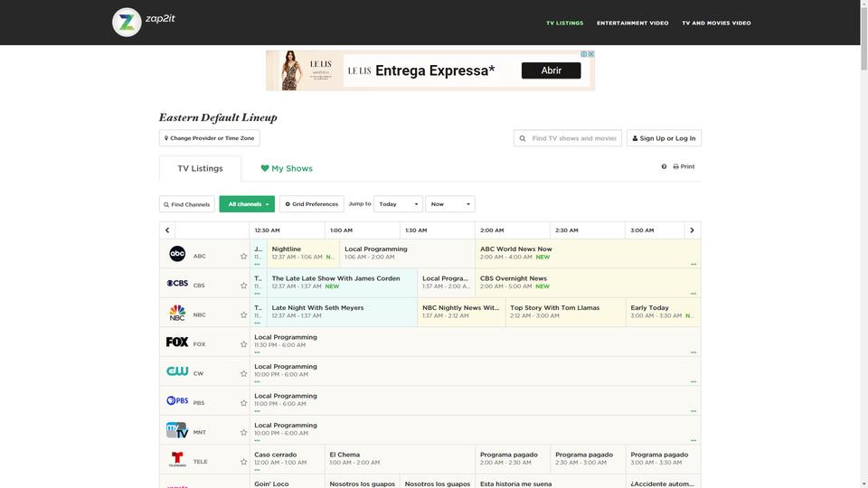Go to earlier times with left arrow

click(x=167, y=230)
